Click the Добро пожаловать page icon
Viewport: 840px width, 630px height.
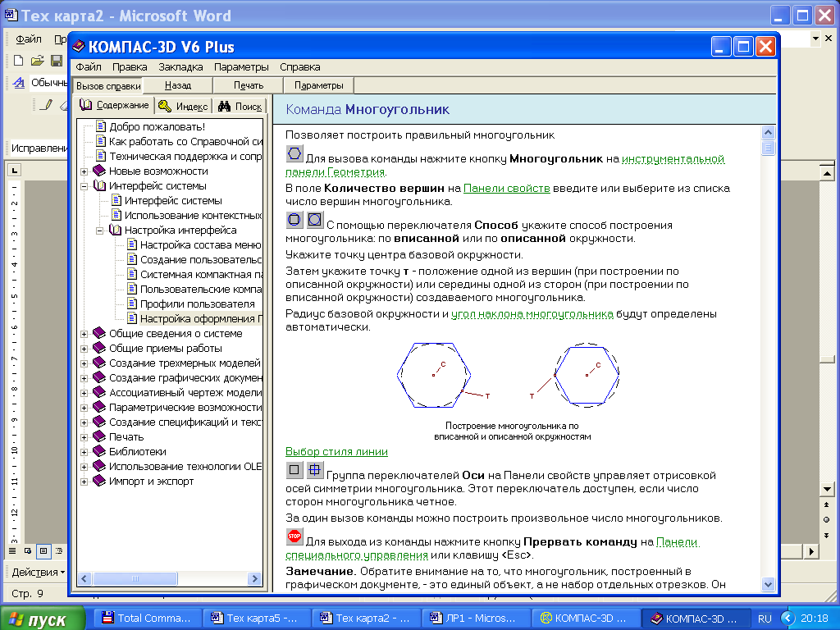click(x=101, y=126)
